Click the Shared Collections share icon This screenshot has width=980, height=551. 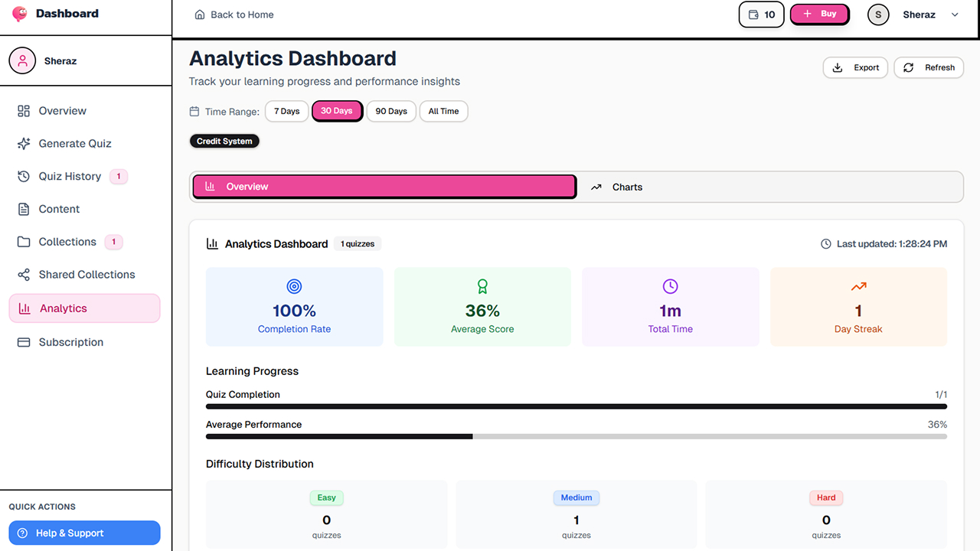(24, 275)
